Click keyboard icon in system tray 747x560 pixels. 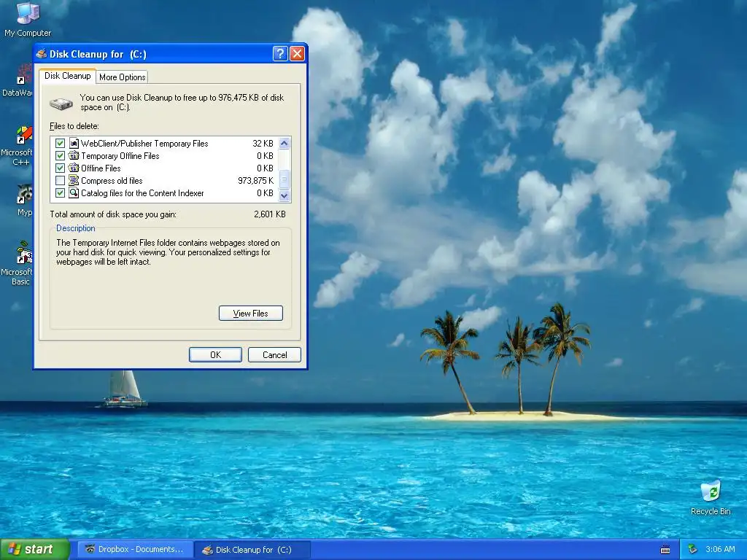coord(665,550)
